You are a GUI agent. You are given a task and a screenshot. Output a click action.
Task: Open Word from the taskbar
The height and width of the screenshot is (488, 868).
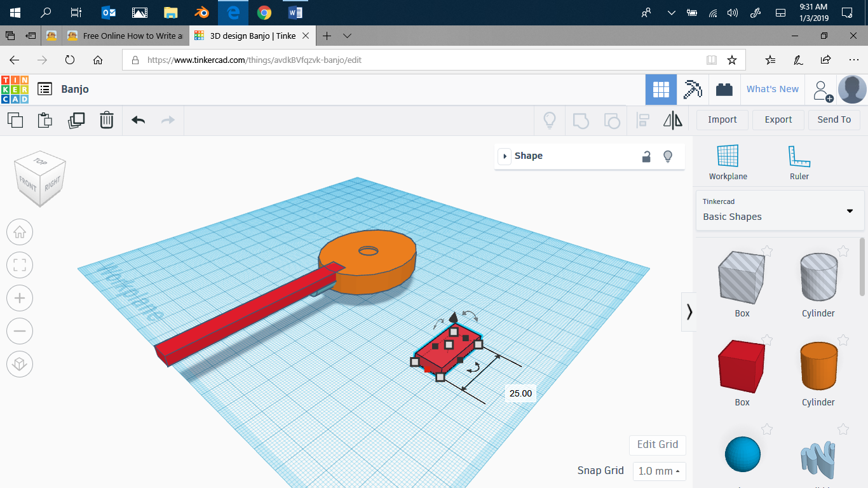click(x=295, y=13)
